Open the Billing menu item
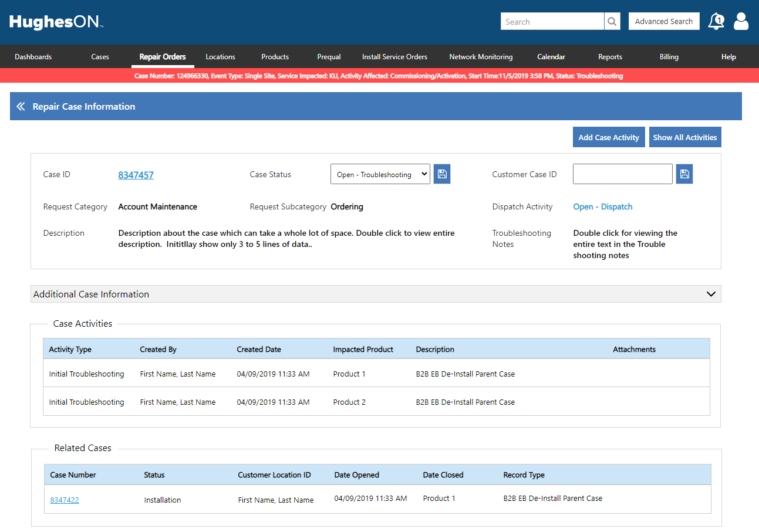Screen dimensions: 759x532 click(669, 57)
